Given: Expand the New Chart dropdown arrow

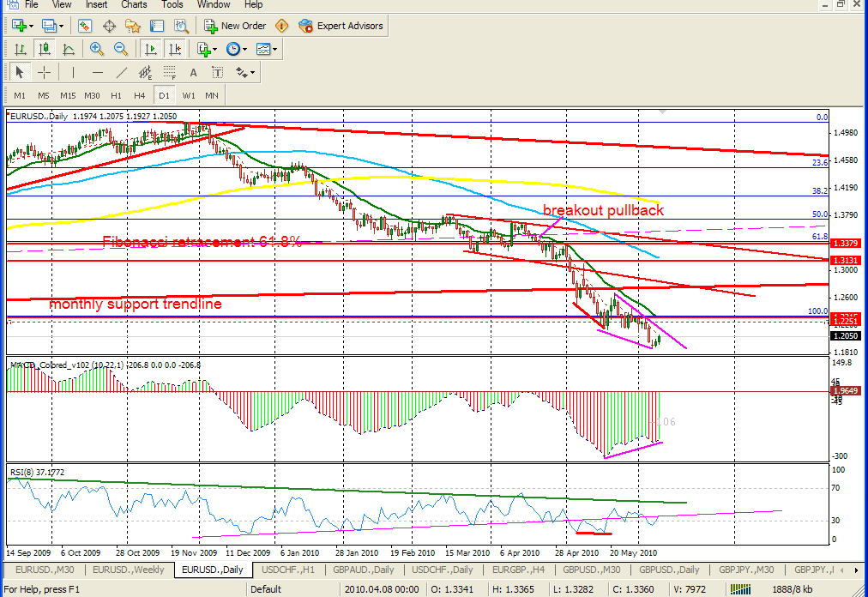Looking at the screenshot, I should tap(31, 26).
